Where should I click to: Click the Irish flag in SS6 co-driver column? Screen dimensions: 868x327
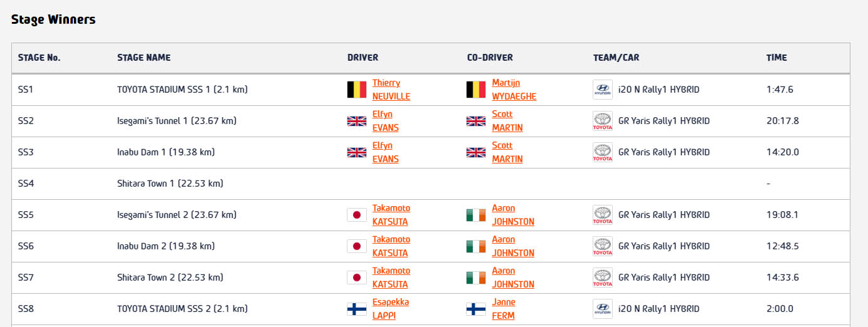click(476, 246)
